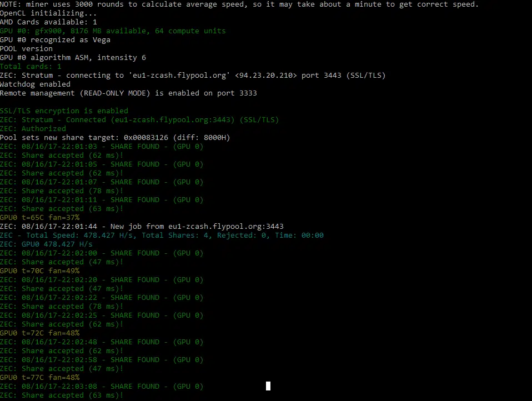532x401 pixels.
Task: Click the Remote management port 3333 line
Action: coord(128,93)
